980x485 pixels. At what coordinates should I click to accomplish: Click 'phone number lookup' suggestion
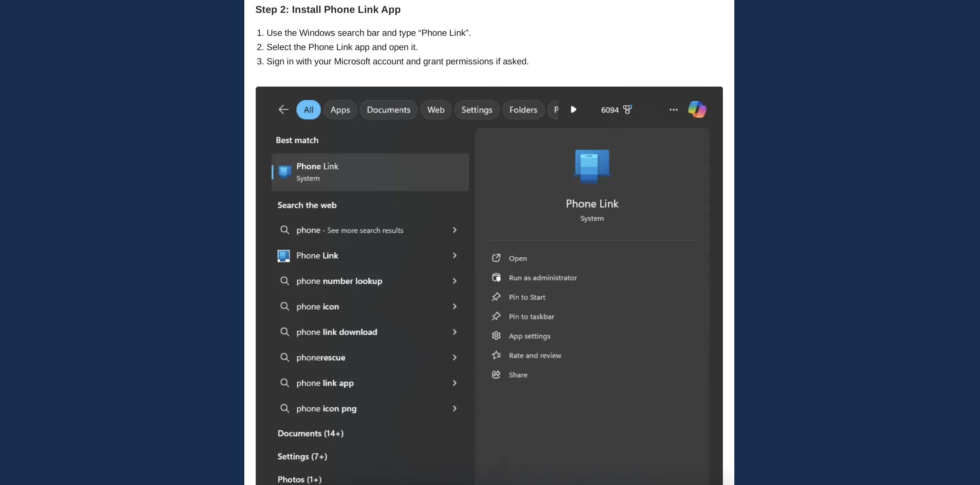(339, 281)
